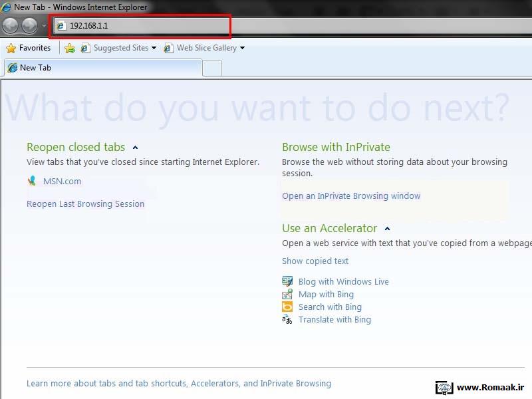This screenshot has height=399, width=532.
Task: Collapse the Reopen closed tabs section
Action: [x=136, y=148]
